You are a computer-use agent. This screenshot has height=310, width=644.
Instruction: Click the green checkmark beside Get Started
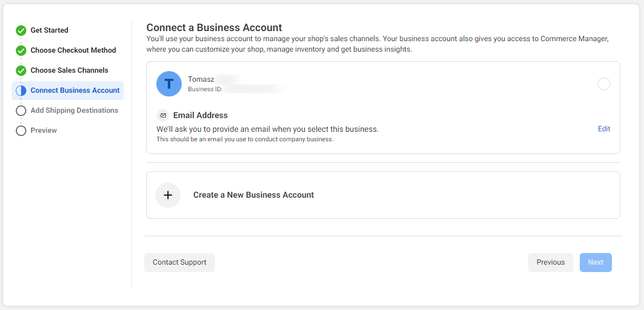point(21,30)
